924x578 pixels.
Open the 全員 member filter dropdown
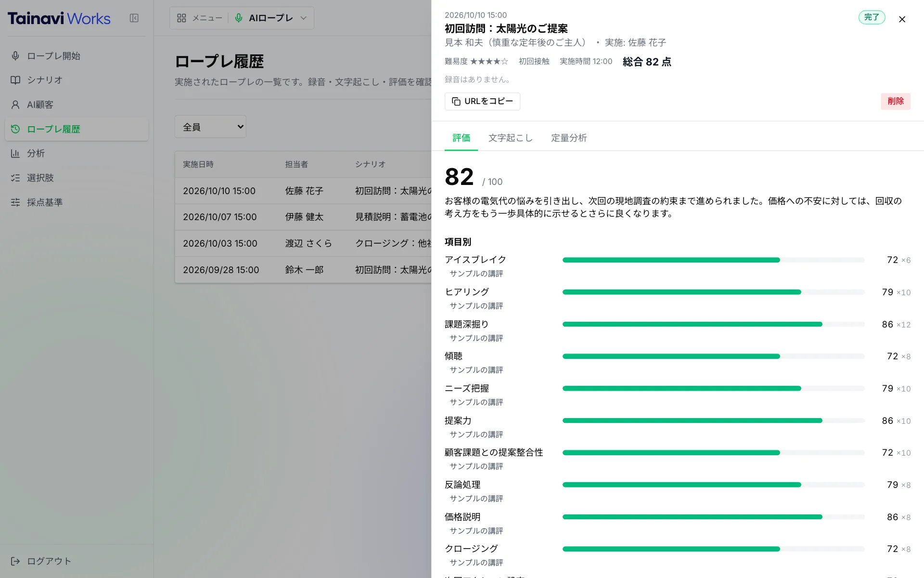click(210, 127)
